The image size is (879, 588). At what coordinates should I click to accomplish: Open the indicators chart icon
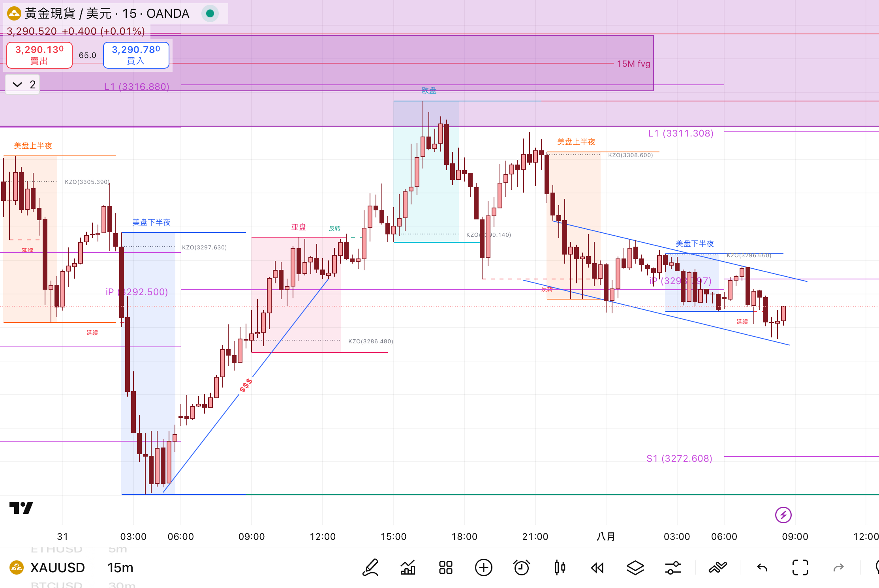(x=408, y=568)
